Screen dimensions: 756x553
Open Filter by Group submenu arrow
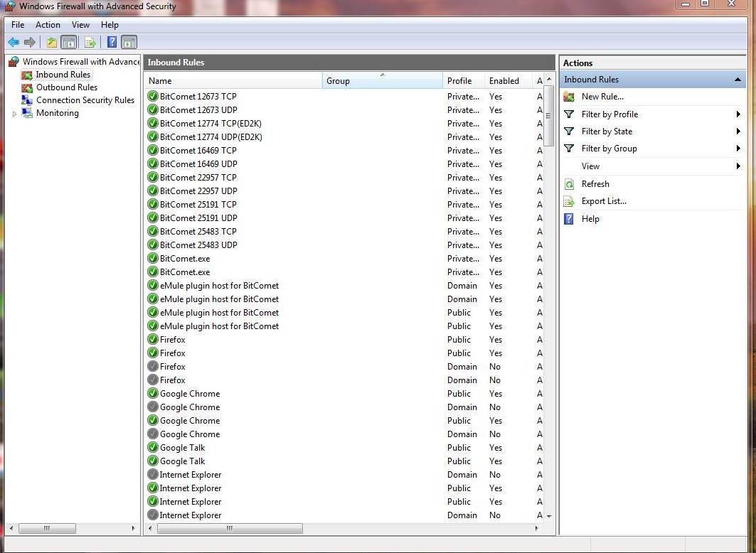(738, 149)
